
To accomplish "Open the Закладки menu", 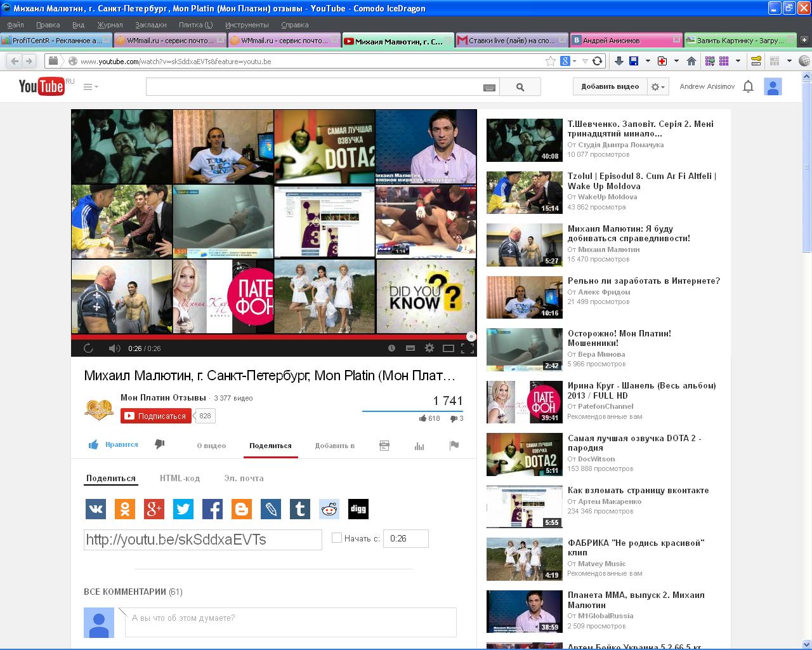I will (151, 25).
